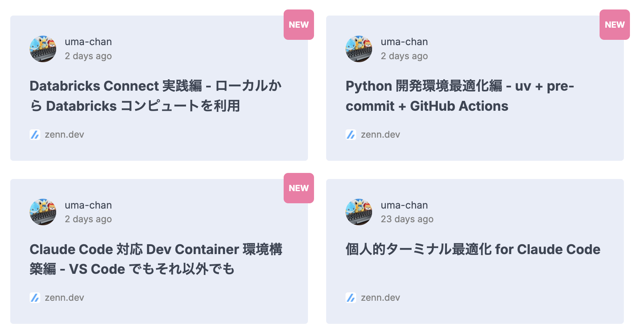
Task: Click the 23 days ago timestamp
Action: pos(407,219)
